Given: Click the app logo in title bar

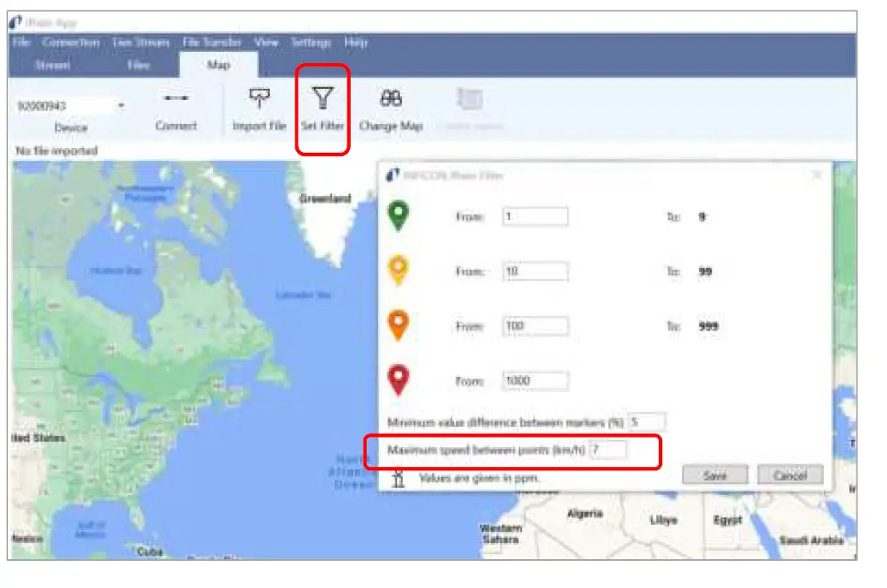Looking at the screenshot, I should coord(16,22).
